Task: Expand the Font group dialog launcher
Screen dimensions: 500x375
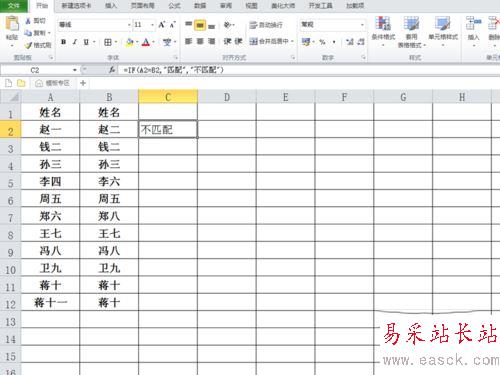Action: click(176, 58)
